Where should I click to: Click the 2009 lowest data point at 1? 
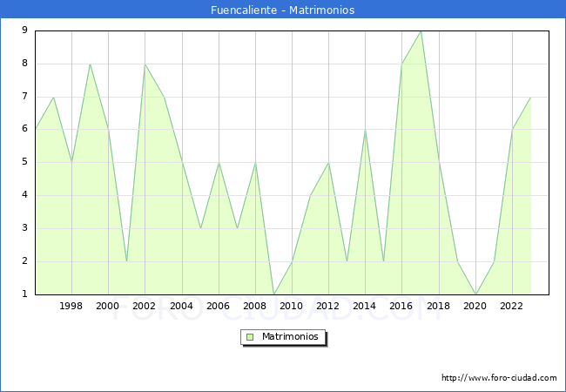(274, 294)
